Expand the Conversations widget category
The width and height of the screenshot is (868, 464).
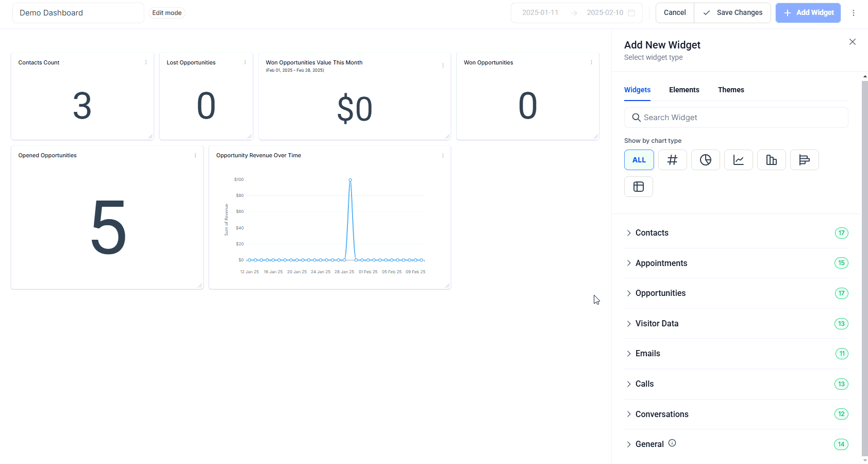pyautogui.click(x=661, y=415)
